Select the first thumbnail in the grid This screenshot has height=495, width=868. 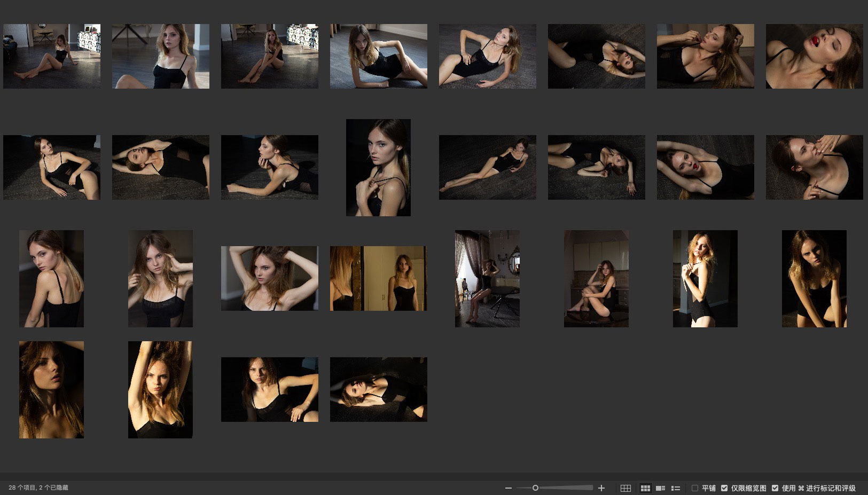coord(51,56)
